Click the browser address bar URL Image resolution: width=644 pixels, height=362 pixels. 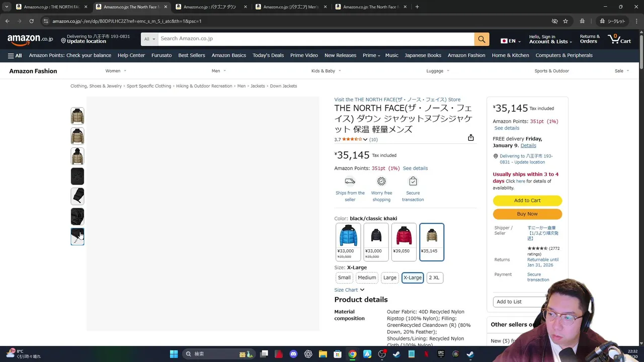[127, 21]
